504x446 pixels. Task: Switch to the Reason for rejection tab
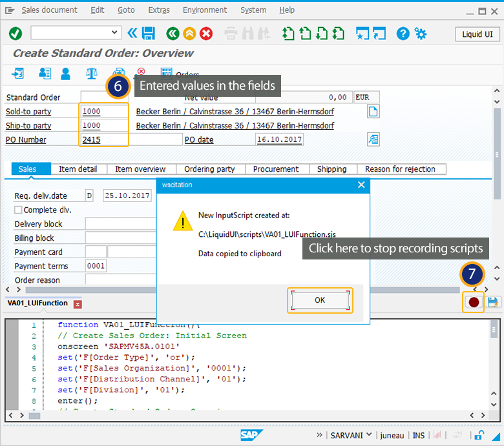pos(400,169)
